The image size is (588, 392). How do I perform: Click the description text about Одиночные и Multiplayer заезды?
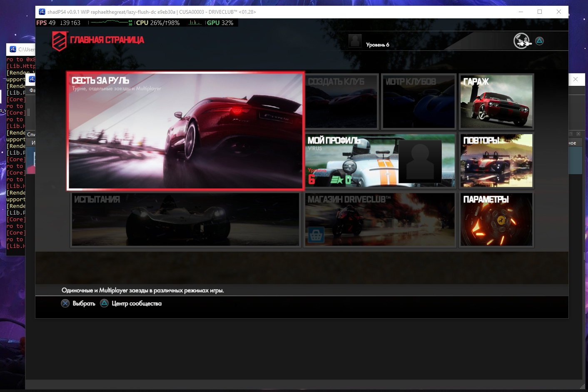[143, 290]
